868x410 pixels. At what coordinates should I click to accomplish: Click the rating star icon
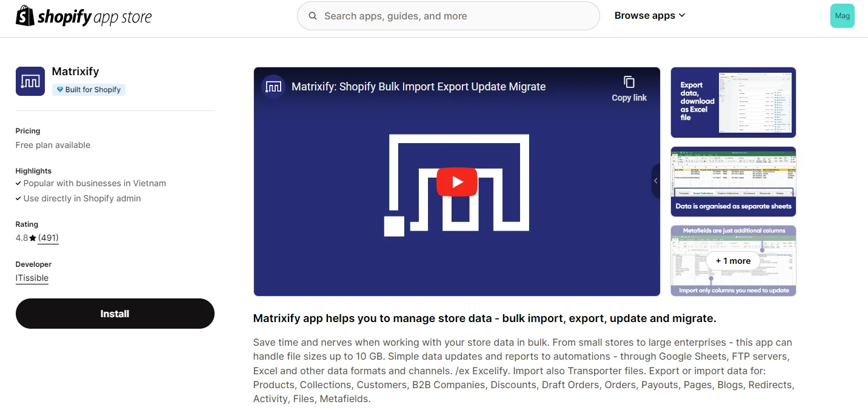point(33,238)
